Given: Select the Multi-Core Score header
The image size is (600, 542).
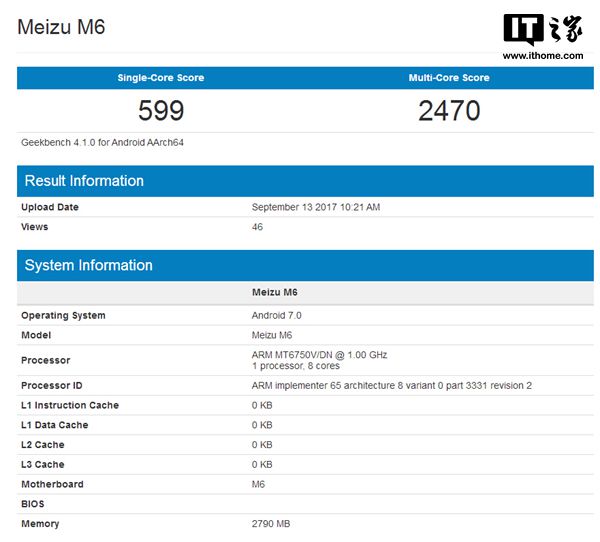Looking at the screenshot, I should tap(449, 78).
